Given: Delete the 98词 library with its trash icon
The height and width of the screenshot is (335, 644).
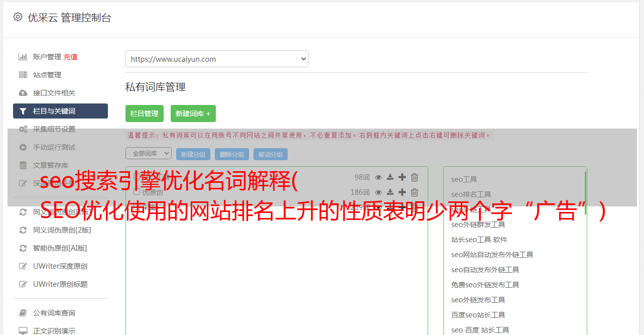Looking at the screenshot, I should point(415,177).
